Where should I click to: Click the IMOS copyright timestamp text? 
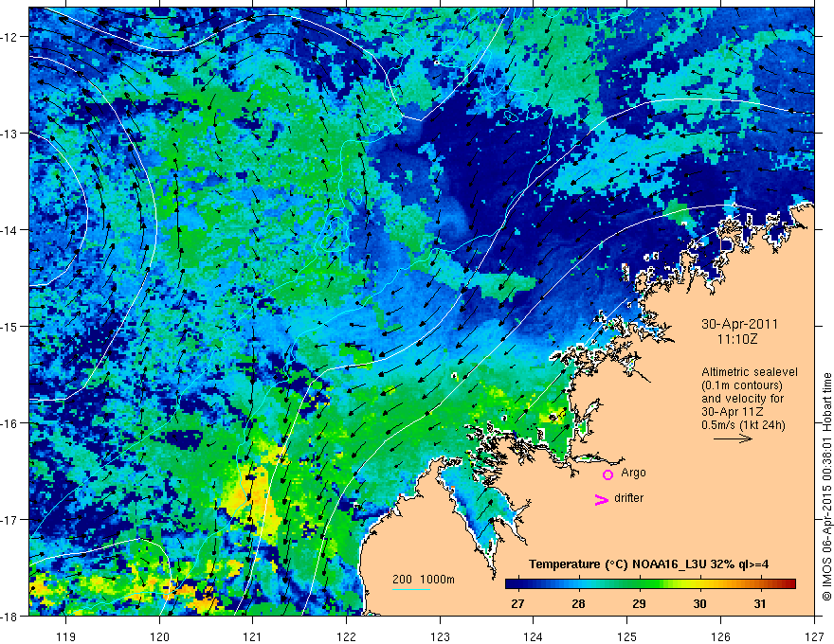pyautogui.click(x=827, y=486)
